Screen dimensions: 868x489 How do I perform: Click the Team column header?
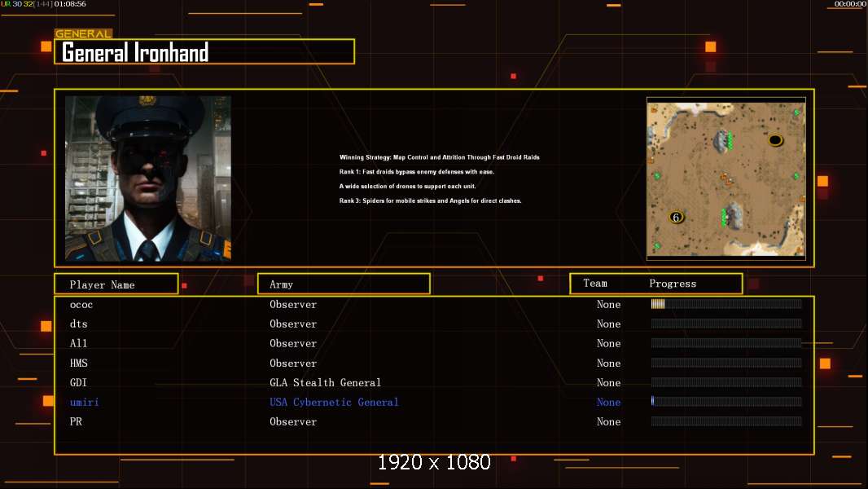(595, 283)
